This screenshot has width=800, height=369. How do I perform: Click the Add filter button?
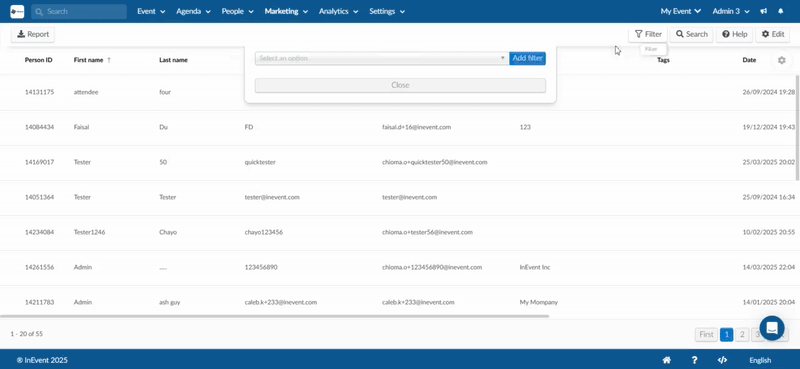tap(528, 58)
